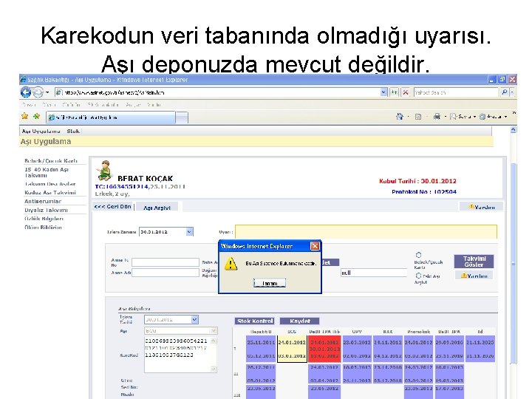
Task: Open the Aşı Uygulama menu item
Action: click(41, 132)
